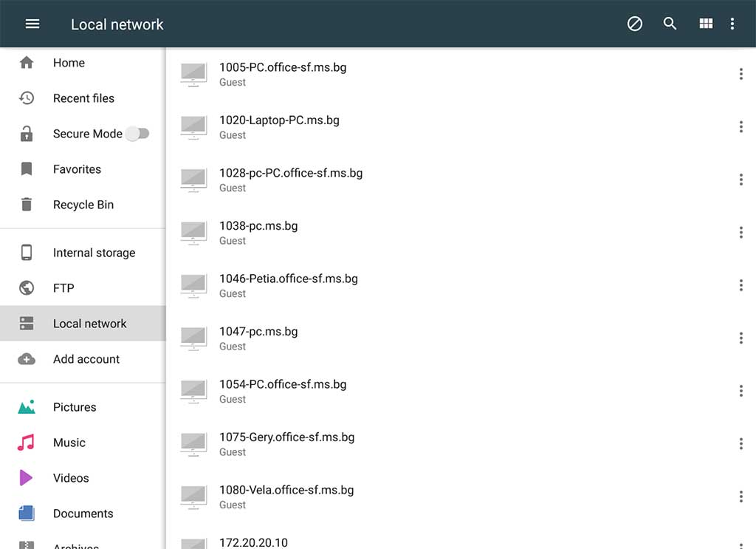The width and height of the screenshot is (756, 549).
Task: Select Local network in sidebar
Action: pyautogui.click(x=83, y=323)
